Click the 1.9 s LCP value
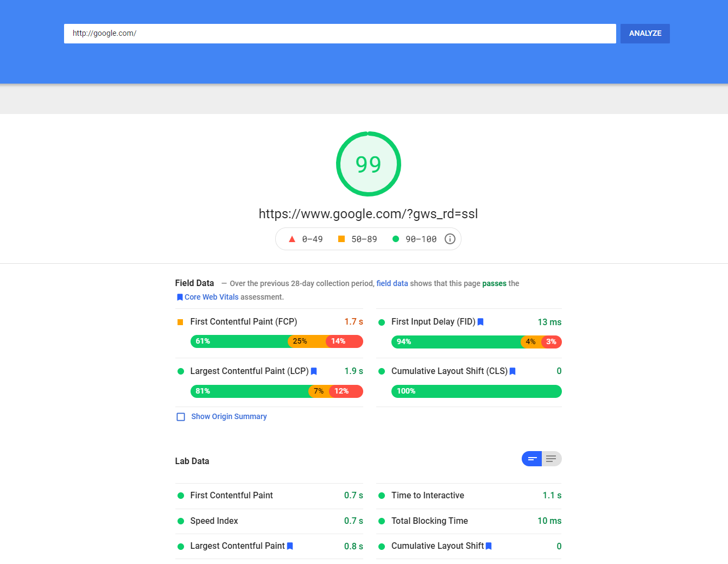Screen dimensions: 728x564 [353, 371]
